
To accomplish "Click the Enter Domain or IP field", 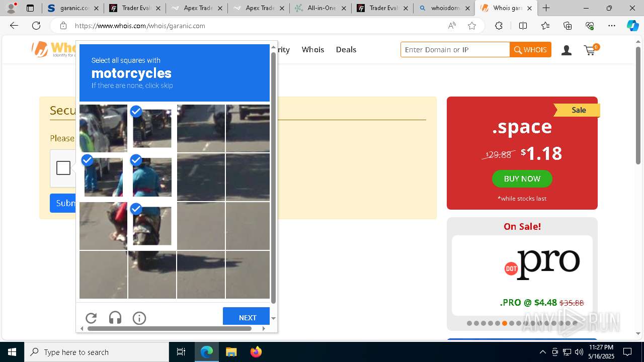I will [x=455, y=50].
